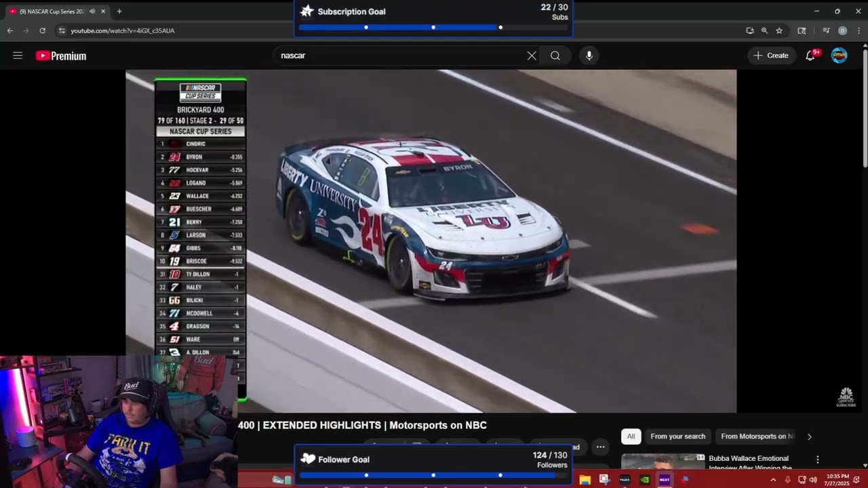Open Chrome three-dot menu
Screen dimensions: 868x488
click(858, 30)
